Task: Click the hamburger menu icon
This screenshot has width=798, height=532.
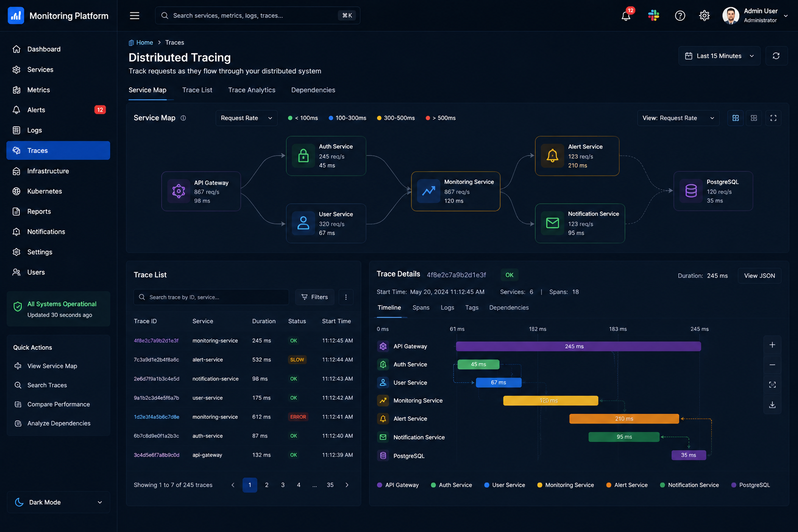Action: tap(135, 16)
